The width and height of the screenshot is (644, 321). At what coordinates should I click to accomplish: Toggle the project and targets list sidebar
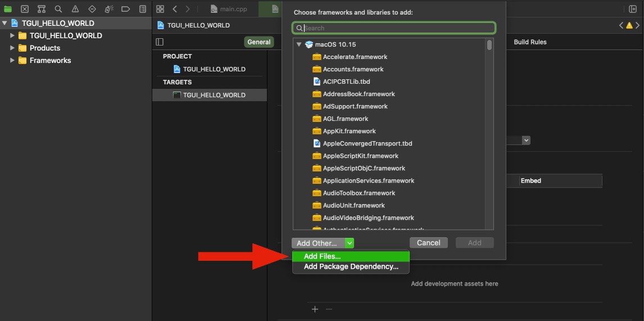(160, 42)
